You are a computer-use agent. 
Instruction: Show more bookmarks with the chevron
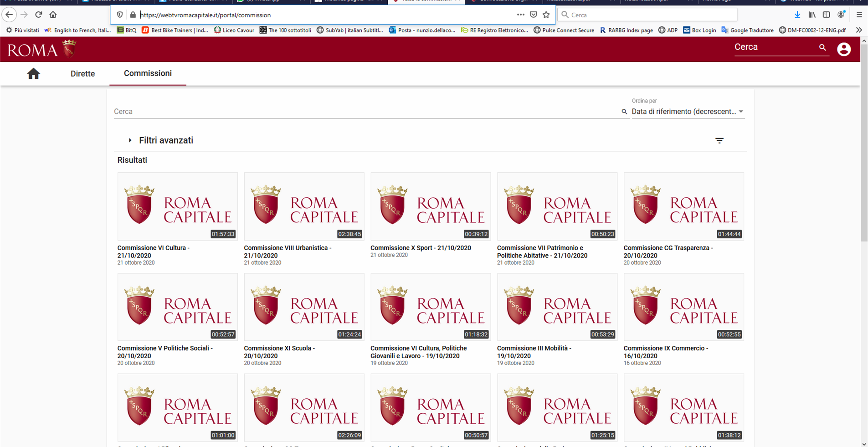(x=859, y=30)
